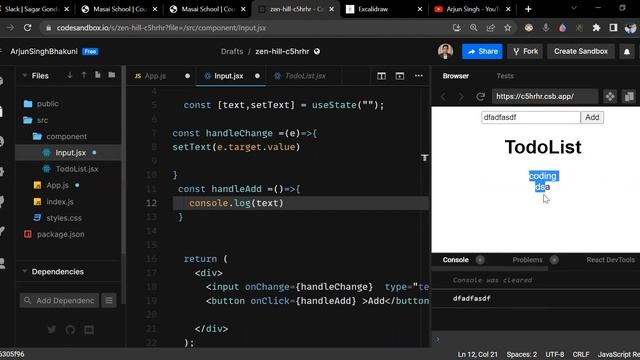Open index.js file
640x360 pixels.
coord(60,202)
